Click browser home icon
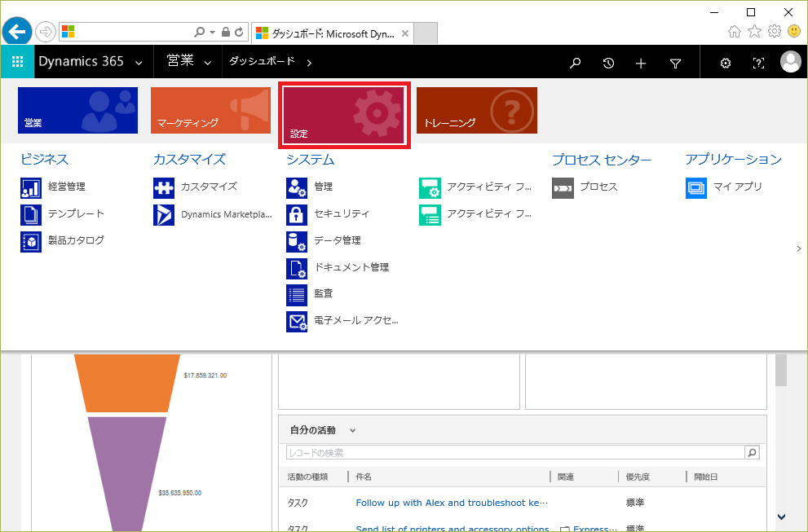Image resolution: width=808 pixels, height=532 pixels. (735, 32)
